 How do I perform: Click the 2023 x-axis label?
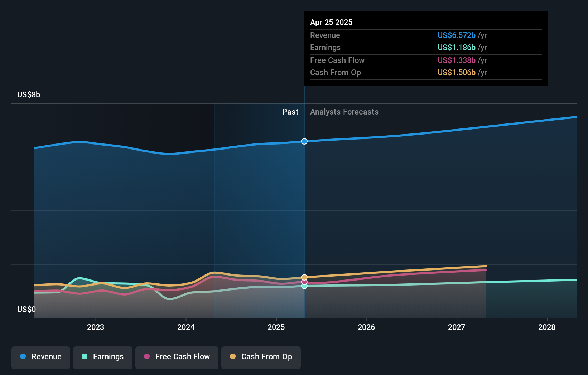(x=96, y=327)
